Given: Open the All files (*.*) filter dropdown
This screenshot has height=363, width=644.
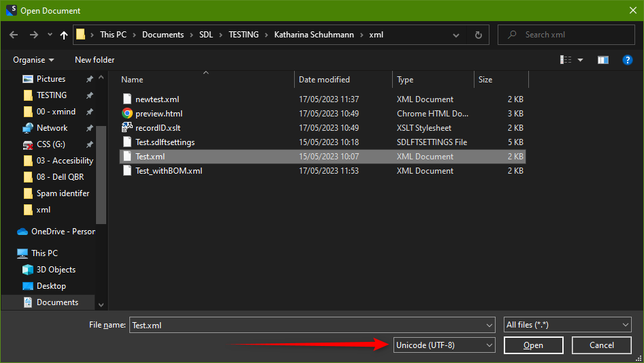Looking at the screenshot, I should click(567, 325).
